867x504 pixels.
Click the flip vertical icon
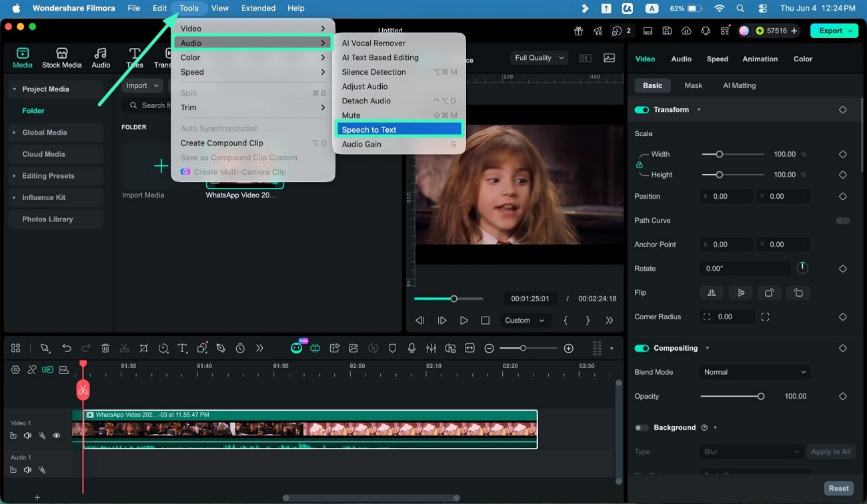pyautogui.click(x=741, y=293)
